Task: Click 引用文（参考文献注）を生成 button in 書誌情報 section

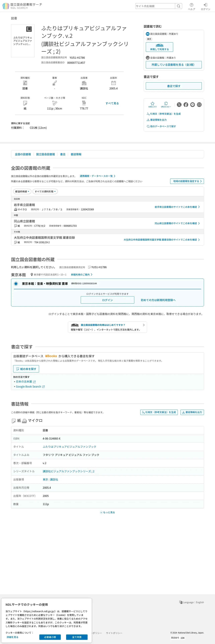Action: (159, 412)
